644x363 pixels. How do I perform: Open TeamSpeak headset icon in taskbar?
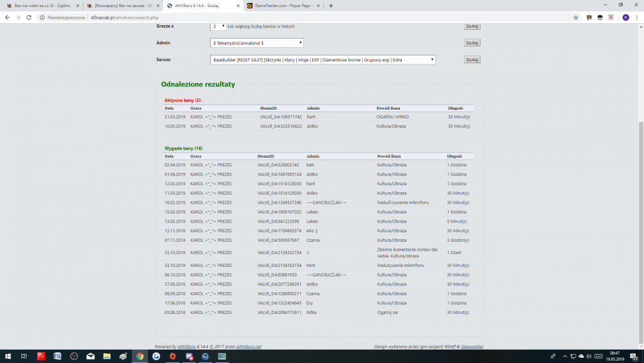[x=205, y=357]
